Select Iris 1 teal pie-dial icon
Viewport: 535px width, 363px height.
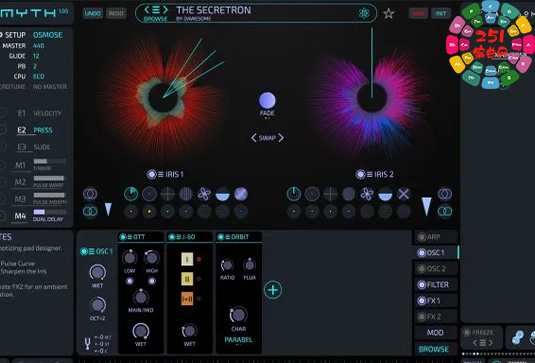tap(131, 194)
